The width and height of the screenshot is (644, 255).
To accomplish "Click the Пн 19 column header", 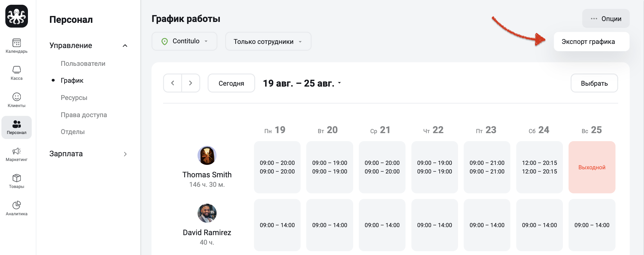I will click(275, 130).
